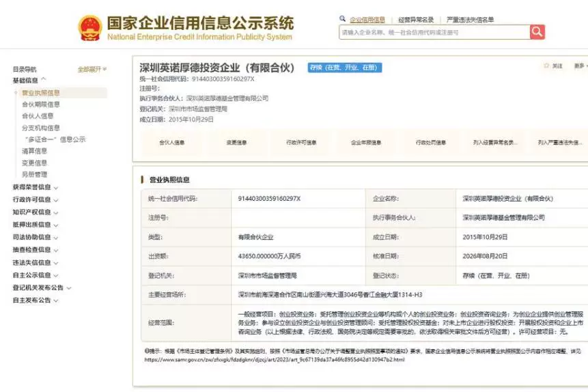Open 清算信息 in the sidebar
The height and width of the screenshot is (392, 588).
[35, 151]
